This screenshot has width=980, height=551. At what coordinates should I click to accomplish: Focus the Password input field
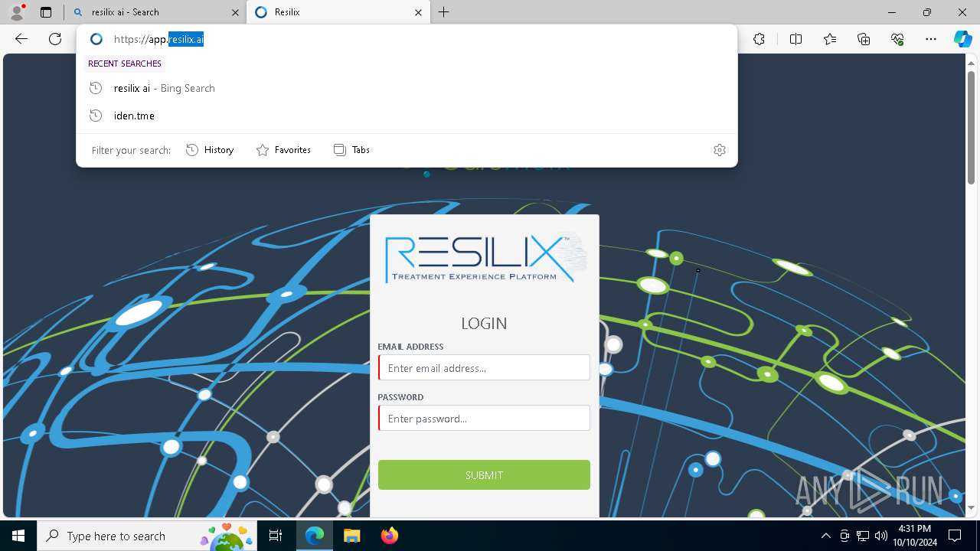click(x=484, y=418)
